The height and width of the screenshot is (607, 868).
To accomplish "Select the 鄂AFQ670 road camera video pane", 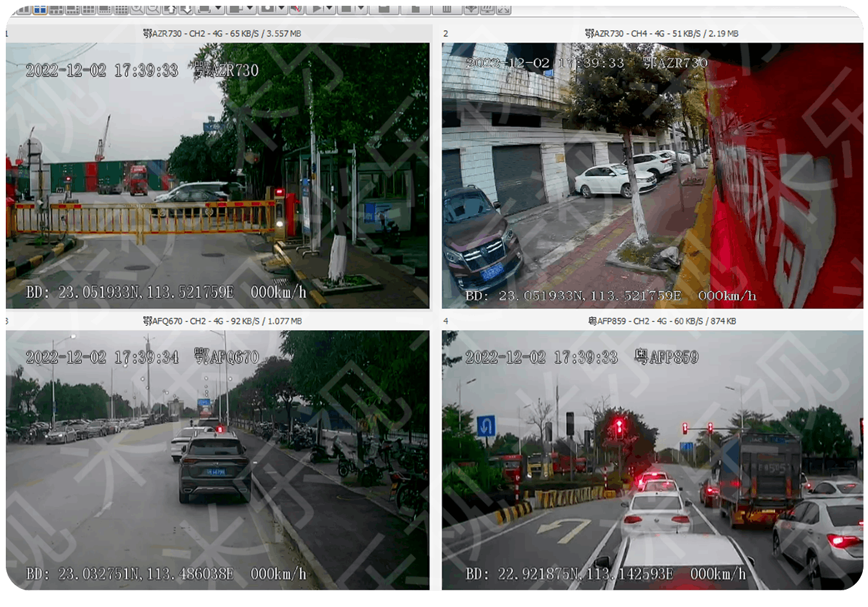I will (217, 460).
